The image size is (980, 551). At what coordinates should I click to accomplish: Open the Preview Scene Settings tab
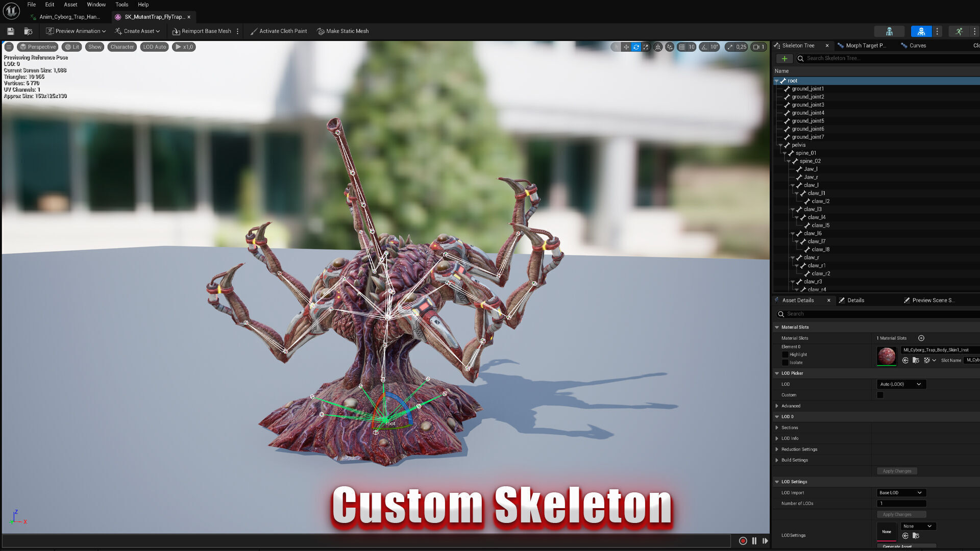point(932,300)
